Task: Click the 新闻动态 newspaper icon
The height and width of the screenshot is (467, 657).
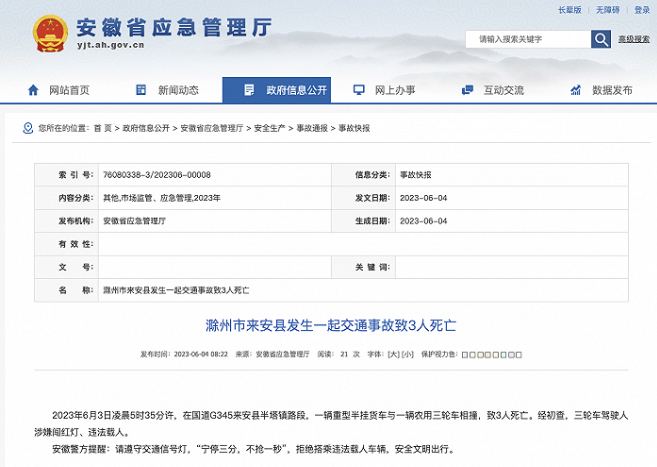Action: point(140,90)
